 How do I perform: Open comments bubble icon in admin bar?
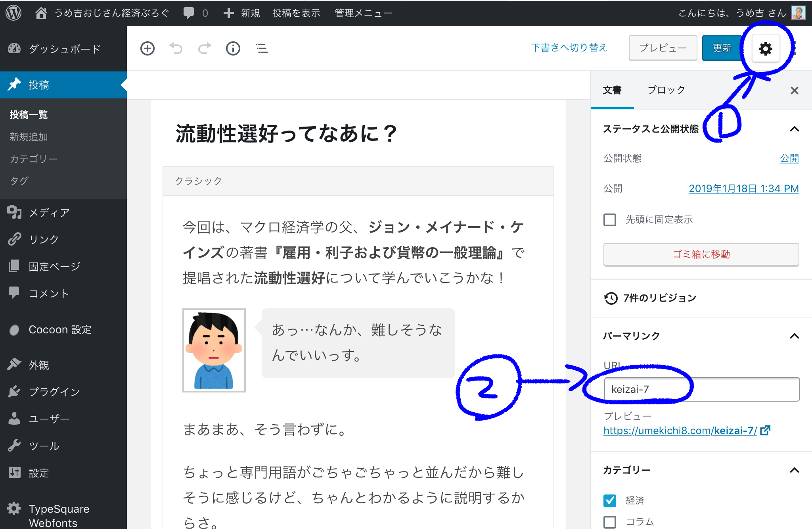click(189, 13)
